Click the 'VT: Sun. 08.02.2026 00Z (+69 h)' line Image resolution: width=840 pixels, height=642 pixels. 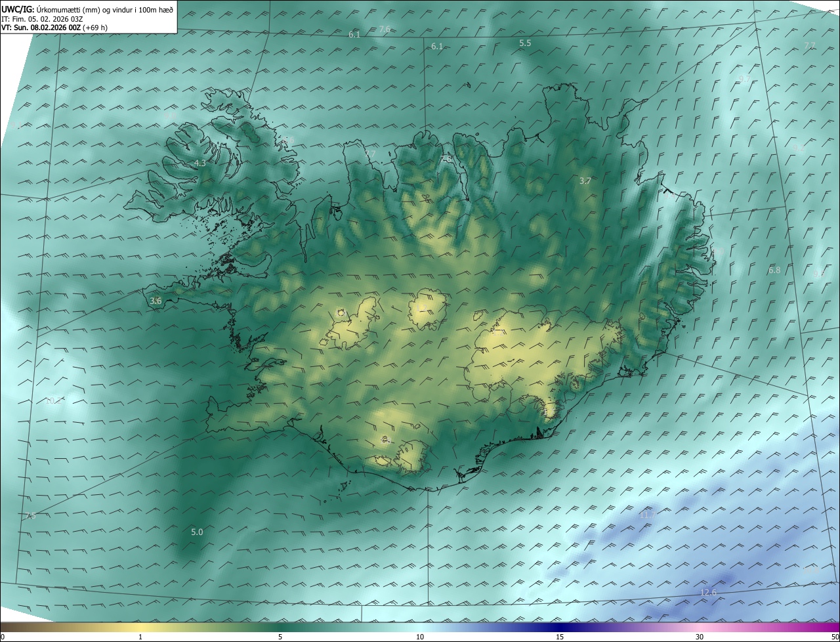coord(54,28)
